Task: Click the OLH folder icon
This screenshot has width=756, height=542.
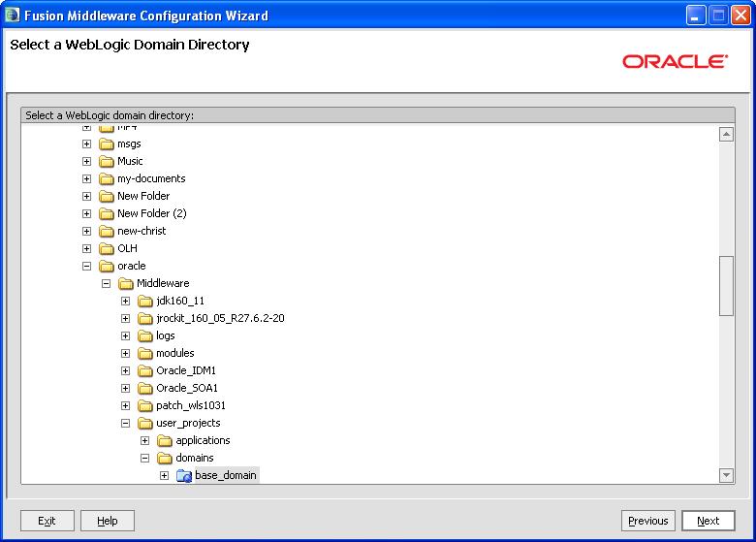Action: [106, 249]
